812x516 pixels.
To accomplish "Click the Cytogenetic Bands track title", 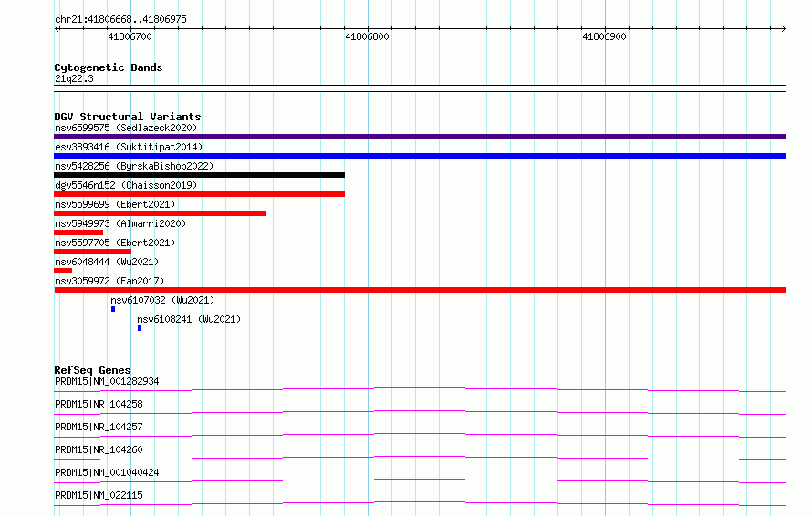I will (109, 67).
